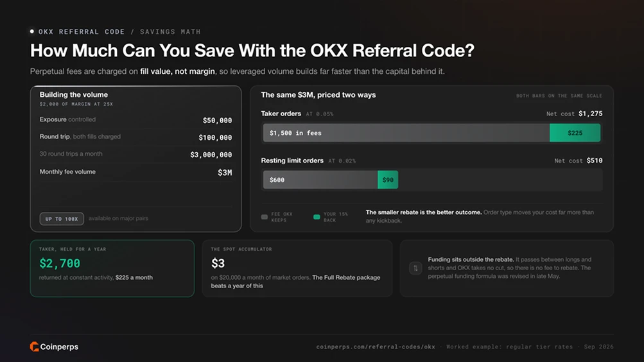Click the '$1,500 in fees' bar
This screenshot has width=644, height=362.
(406, 133)
